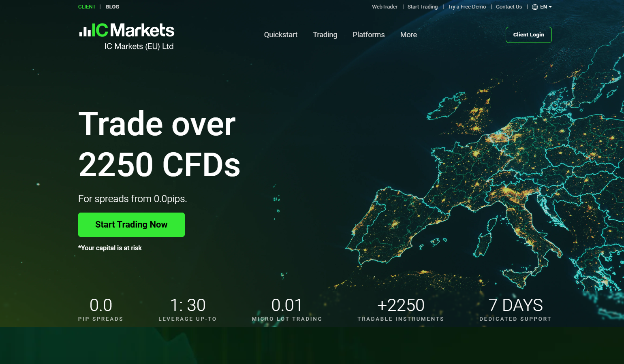Click the 'Trade over 2250 CFDs' headline
624x364 pixels.
[x=159, y=145]
